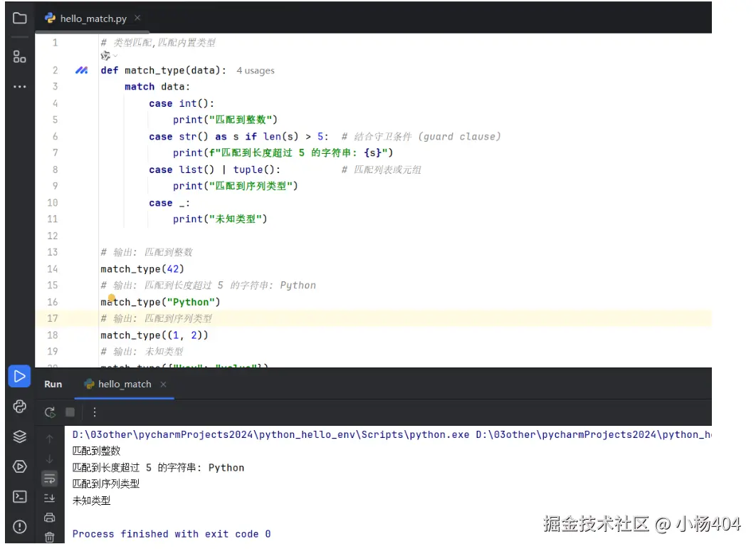Jump down the stack trace arrow
Screen dimensions: 756x549
point(49,459)
